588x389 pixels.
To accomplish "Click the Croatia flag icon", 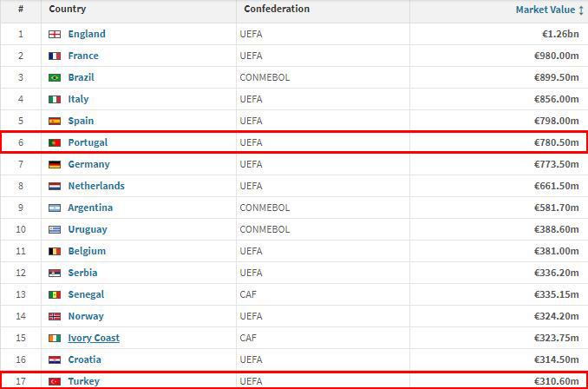I will point(55,360).
